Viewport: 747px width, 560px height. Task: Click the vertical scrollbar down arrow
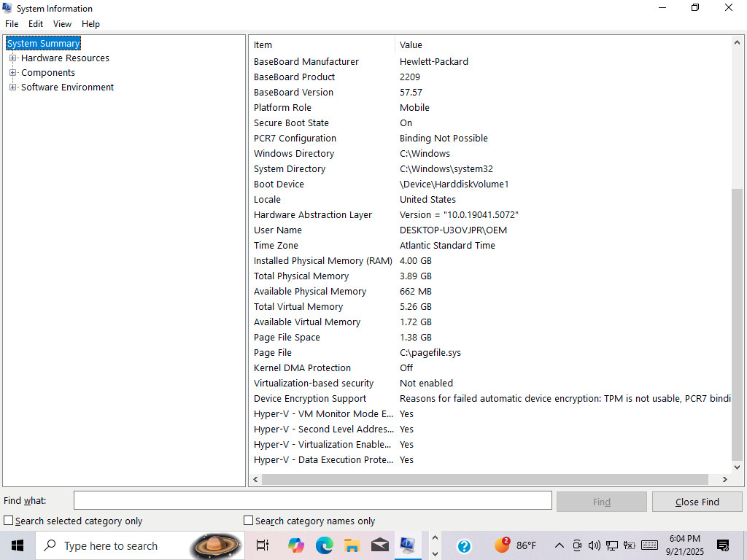tap(737, 467)
